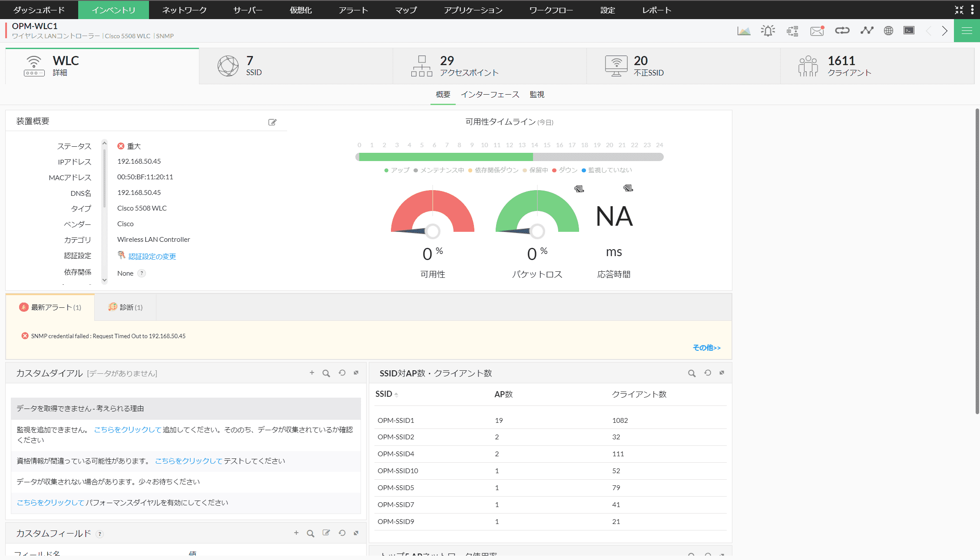The width and height of the screenshot is (980, 560).
Task: Sort the SSID column
Action: tap(387, 394)
